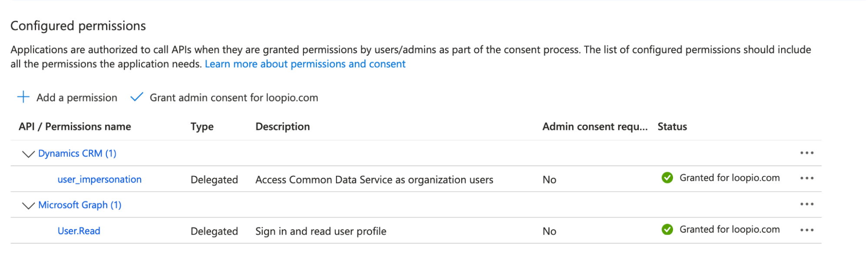Click the Admin consent requ... column header

[595, 127]
